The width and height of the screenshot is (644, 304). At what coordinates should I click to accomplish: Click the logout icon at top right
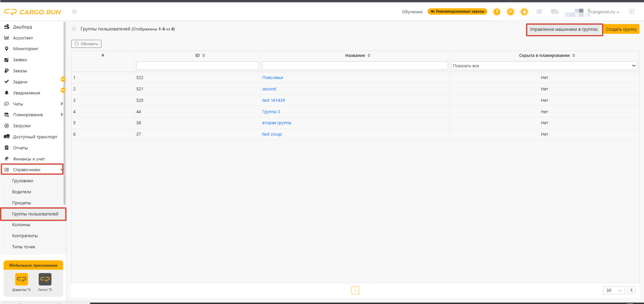point(632,12)
